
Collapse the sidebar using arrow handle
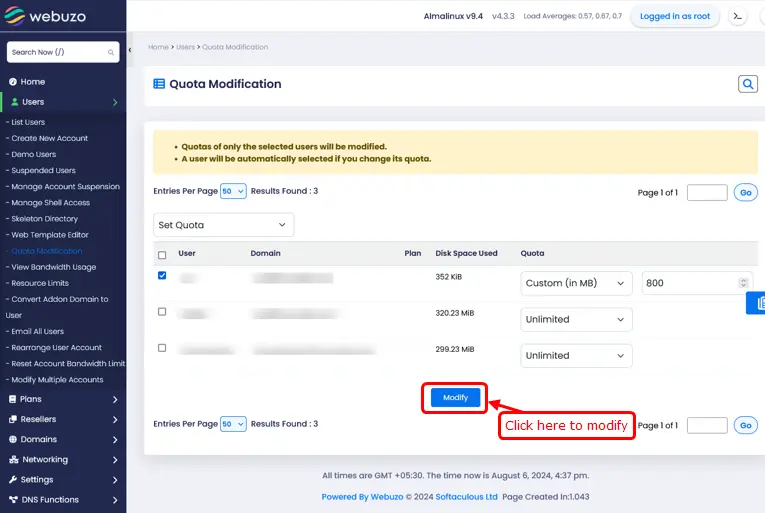[130, 50]
